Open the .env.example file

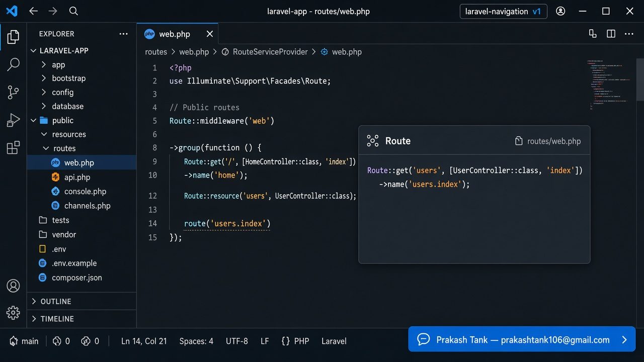82,263
